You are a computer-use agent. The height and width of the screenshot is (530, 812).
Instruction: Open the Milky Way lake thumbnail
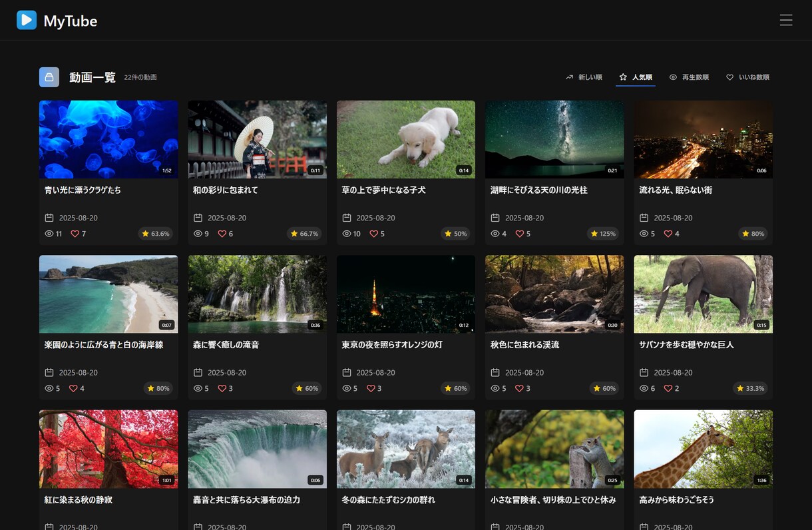554,139
